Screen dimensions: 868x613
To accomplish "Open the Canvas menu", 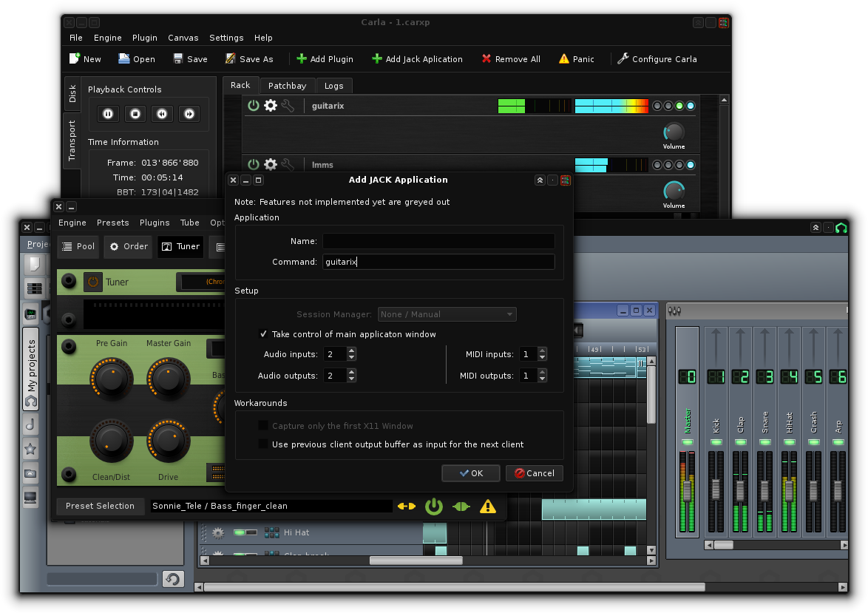I will pos(183,38).
